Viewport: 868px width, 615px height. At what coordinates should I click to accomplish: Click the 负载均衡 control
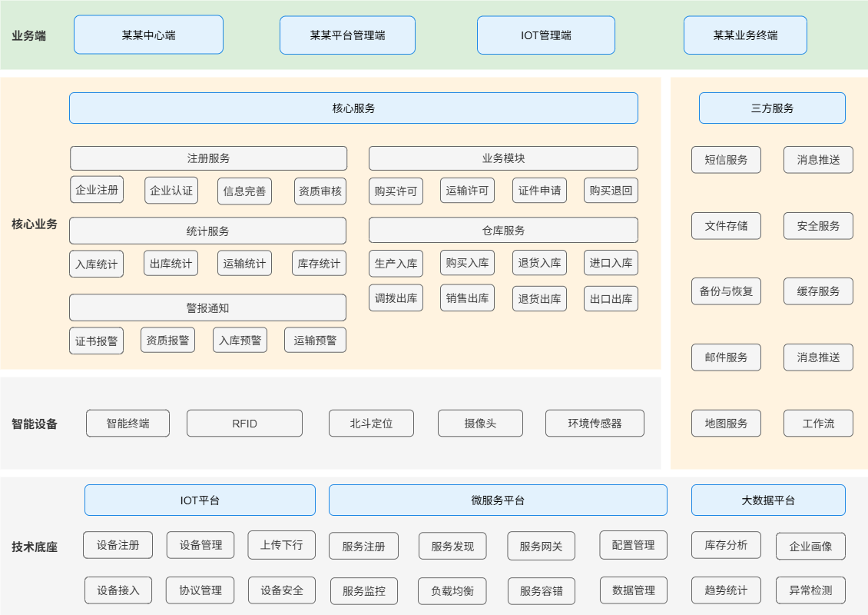point(452,590)
